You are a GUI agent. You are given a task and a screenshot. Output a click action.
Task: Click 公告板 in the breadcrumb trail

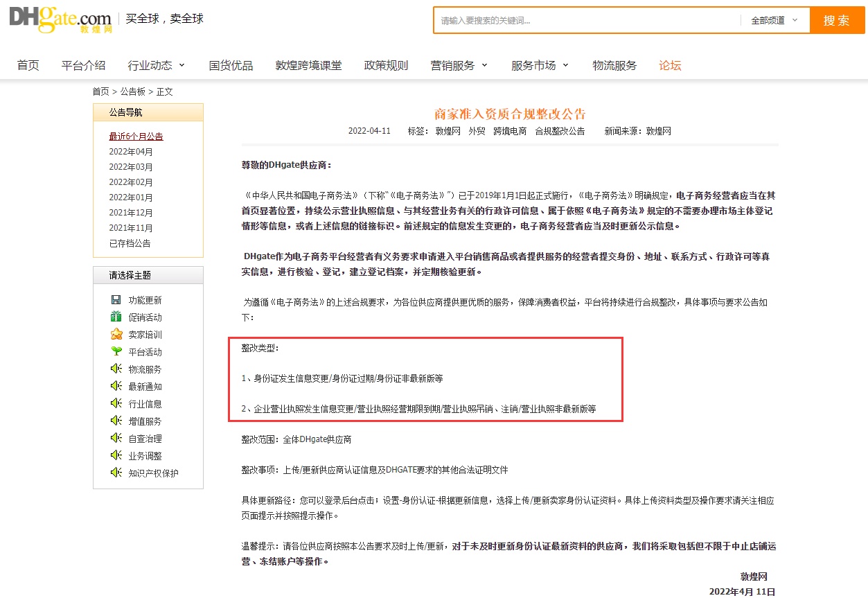pos(133,91)
